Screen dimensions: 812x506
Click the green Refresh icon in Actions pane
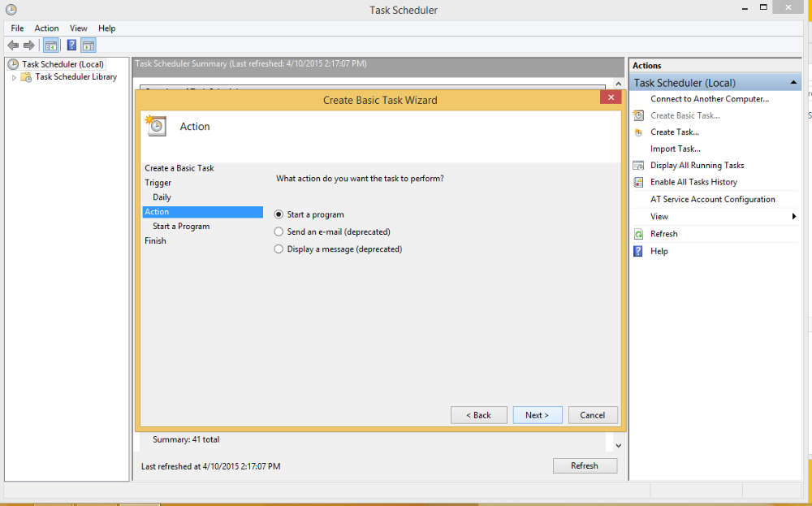pyautogui.click(x=639, y=234)
